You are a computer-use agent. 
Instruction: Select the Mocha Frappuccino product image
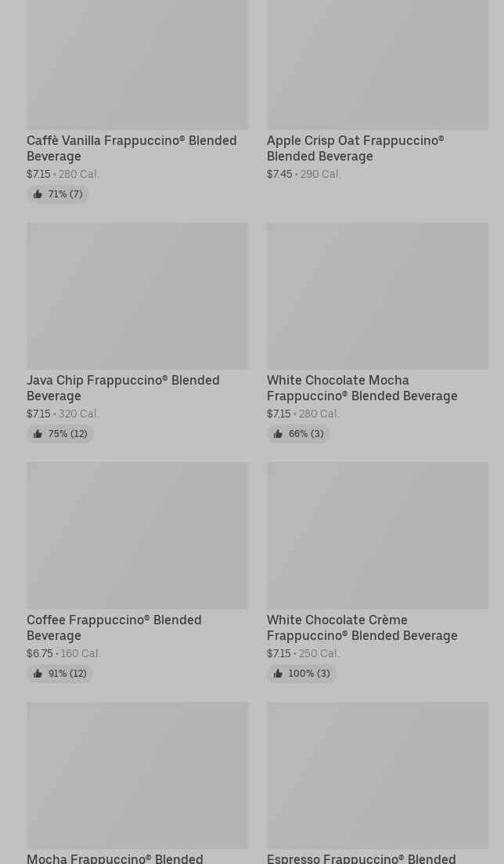point(137,775)
